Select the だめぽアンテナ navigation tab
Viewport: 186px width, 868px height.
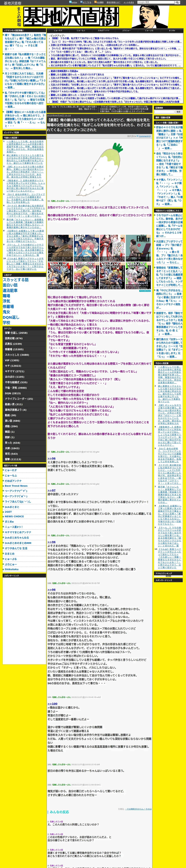pyautogui.click(x=104, y=30)
